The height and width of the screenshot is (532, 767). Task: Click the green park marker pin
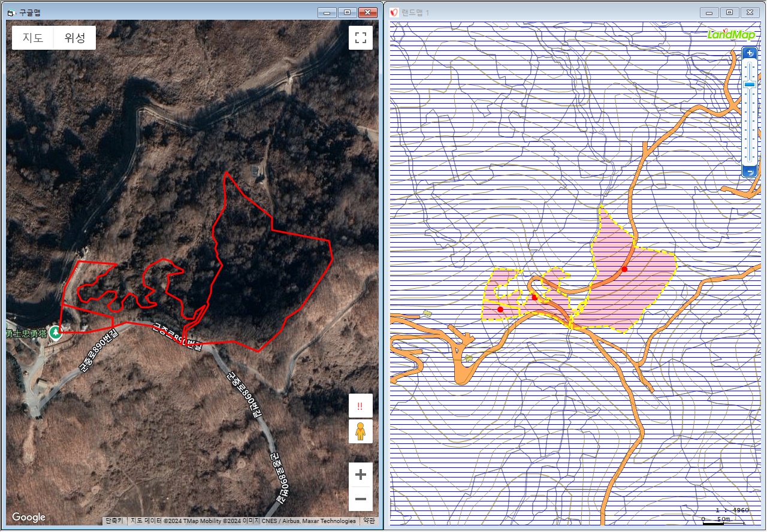(56, 332)
